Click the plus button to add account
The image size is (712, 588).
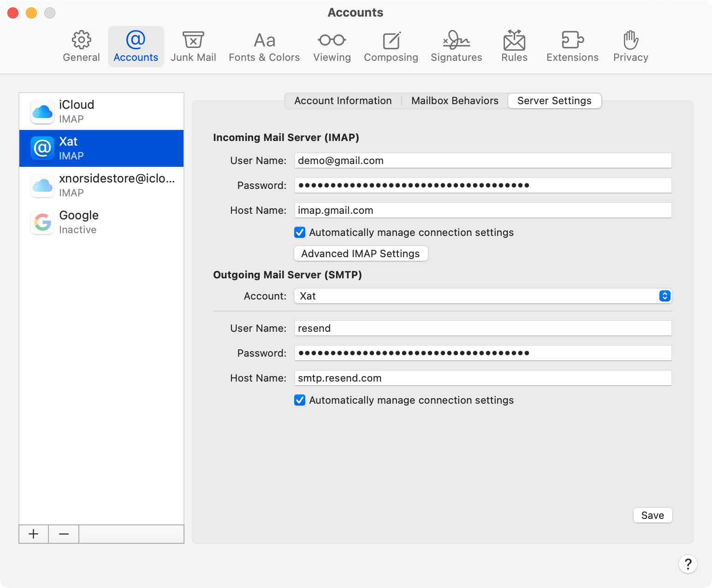coord(34,534)
